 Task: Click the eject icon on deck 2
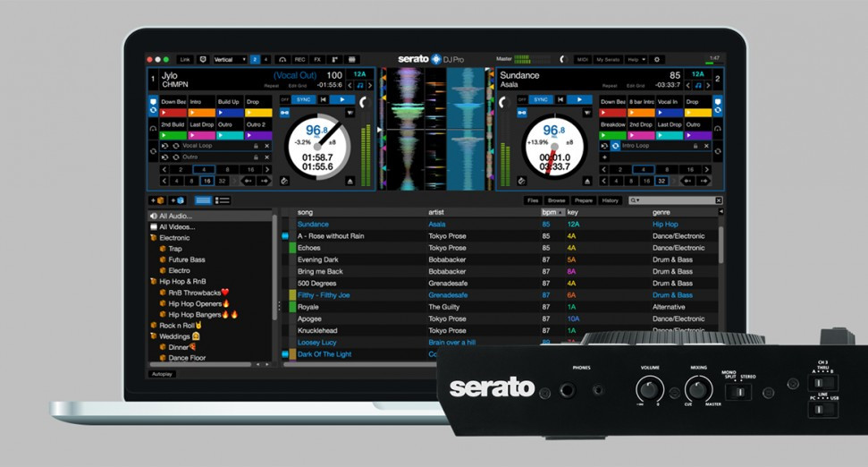click(x=587, y=181)
